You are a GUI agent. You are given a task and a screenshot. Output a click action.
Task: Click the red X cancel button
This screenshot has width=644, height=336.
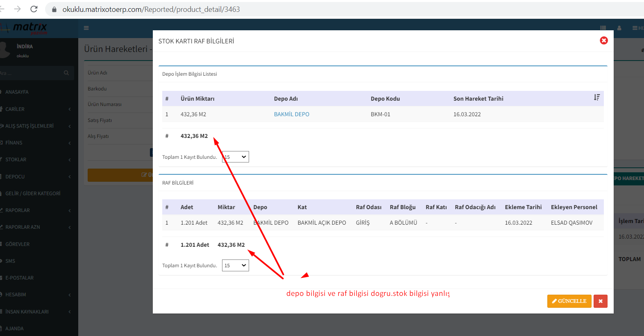click(x=600, y=301)
